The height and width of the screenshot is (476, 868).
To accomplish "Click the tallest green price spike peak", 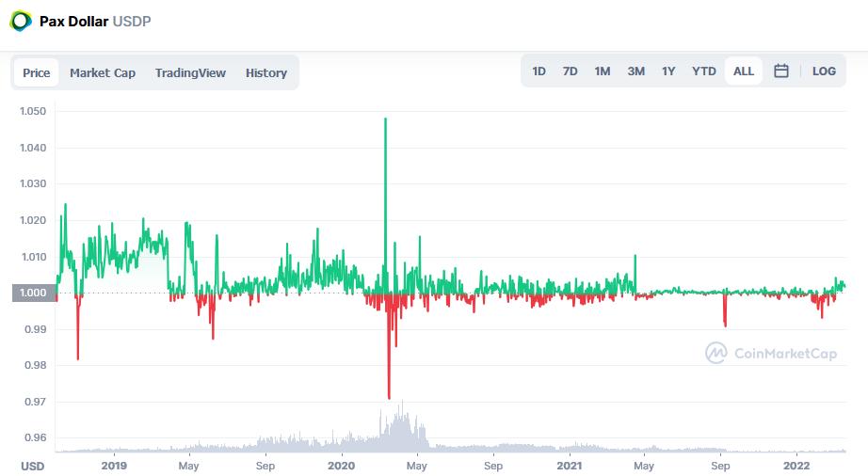I will pos(385,119).
